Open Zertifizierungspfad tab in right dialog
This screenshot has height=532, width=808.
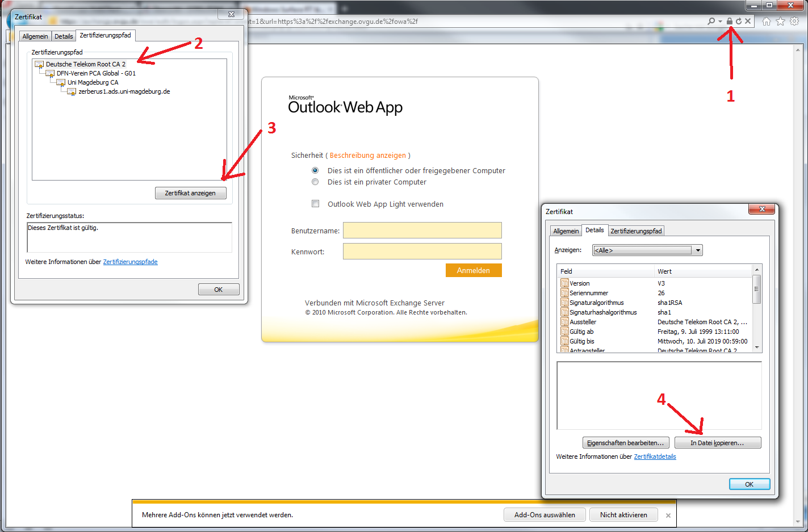(x=636, y=231)
